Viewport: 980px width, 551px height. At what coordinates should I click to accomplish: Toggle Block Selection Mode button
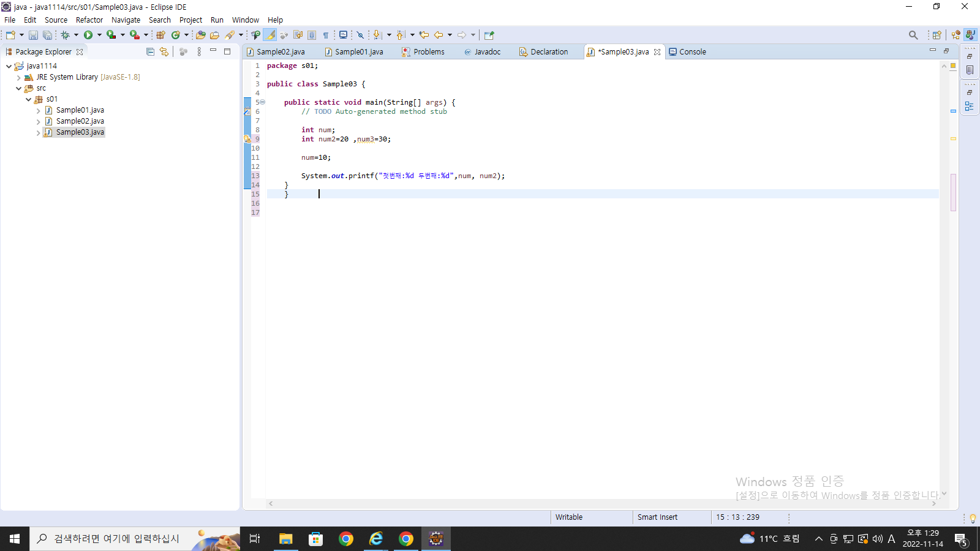[x=312, y=35]
